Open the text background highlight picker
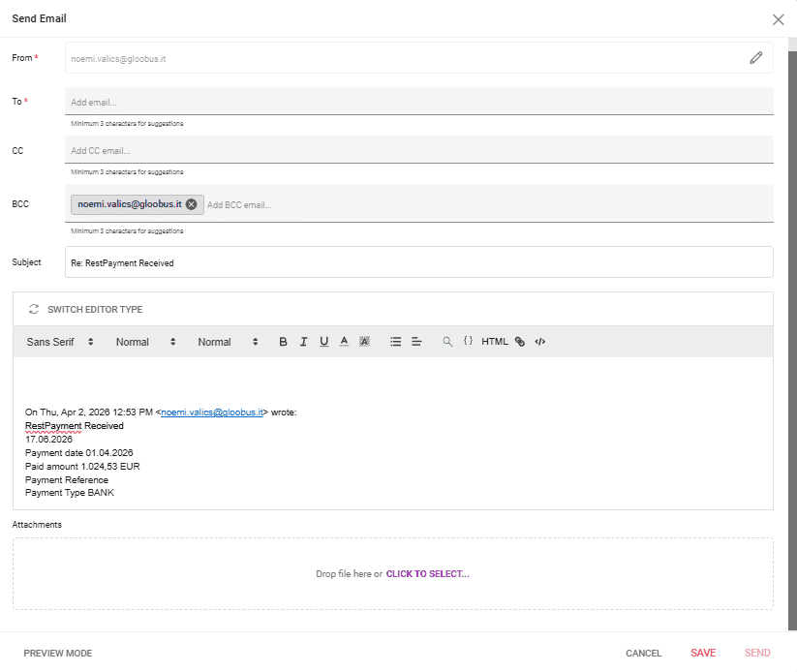 [x=364, y=342]
